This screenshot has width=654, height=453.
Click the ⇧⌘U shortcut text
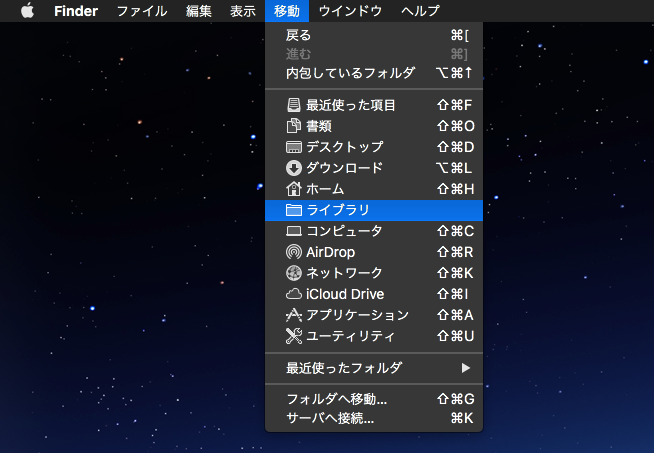(455, 336)
